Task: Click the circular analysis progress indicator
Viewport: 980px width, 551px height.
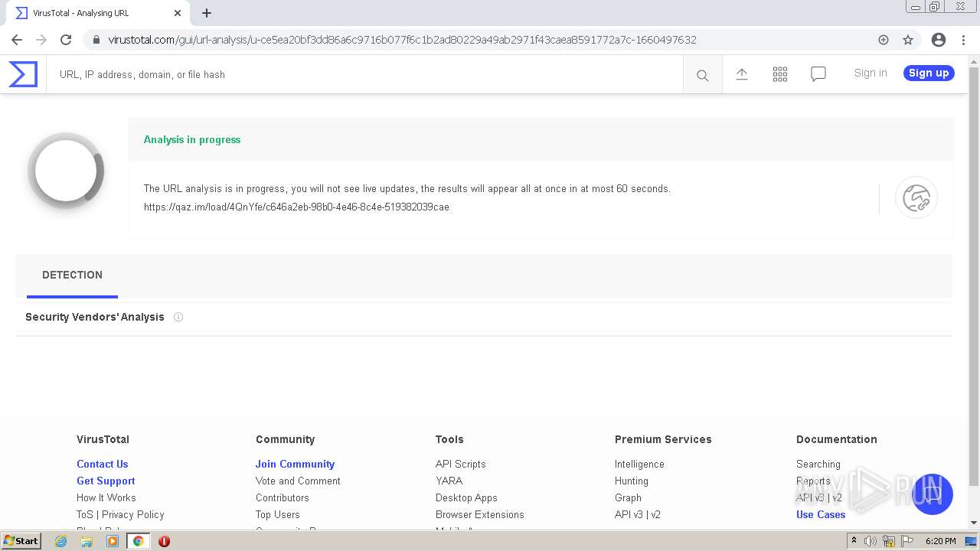Action: (x=66, y=171)
